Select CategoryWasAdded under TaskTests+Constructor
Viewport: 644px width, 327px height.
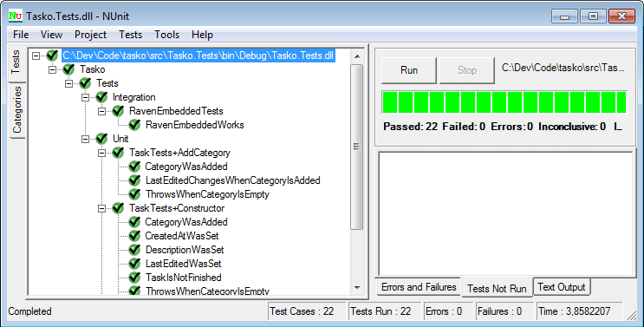click(x=186, y=222)
